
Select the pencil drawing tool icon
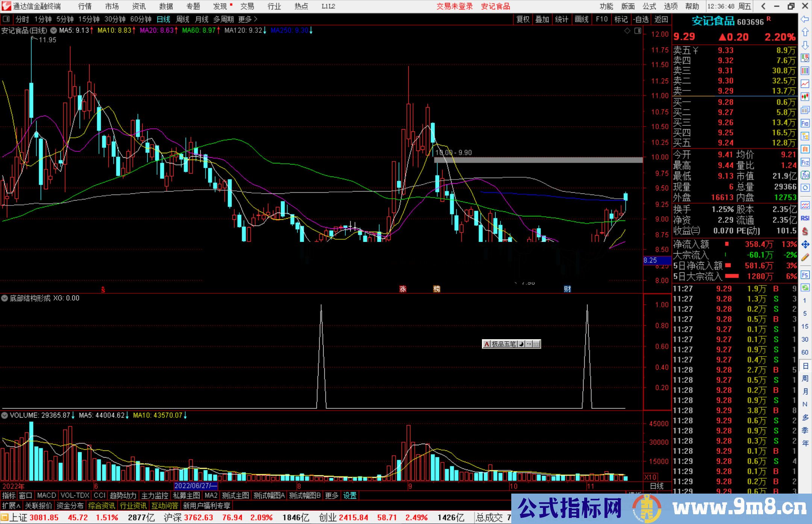click(805, 257)
